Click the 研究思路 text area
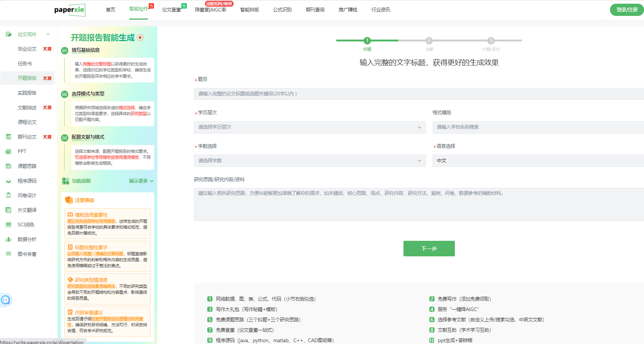The height and width of the screenshot is (344, 644). click(418, 204)
